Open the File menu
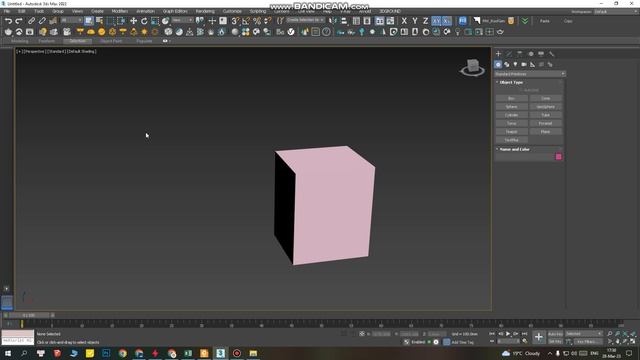Screen dimensions: 640x360 tap(7, 11)
